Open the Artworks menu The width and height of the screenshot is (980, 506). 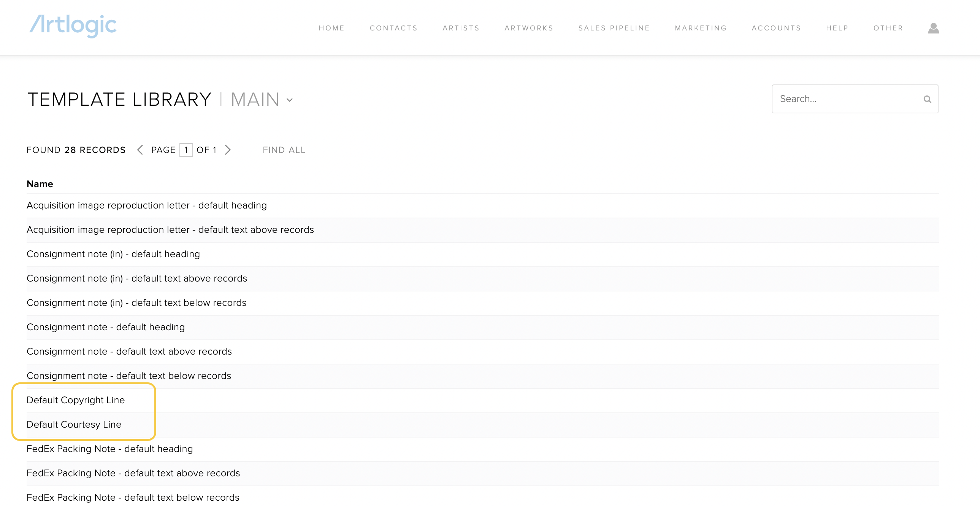529,28
